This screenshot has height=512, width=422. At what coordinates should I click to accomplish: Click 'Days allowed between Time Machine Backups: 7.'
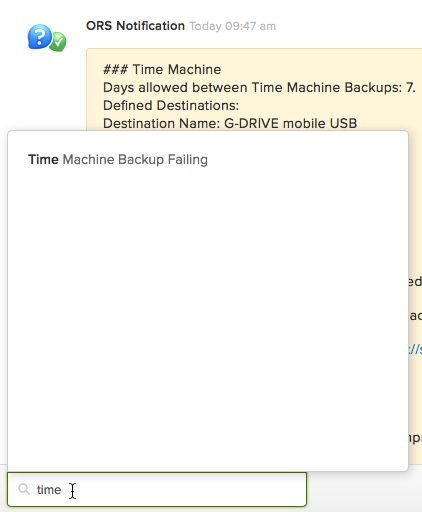259,88
